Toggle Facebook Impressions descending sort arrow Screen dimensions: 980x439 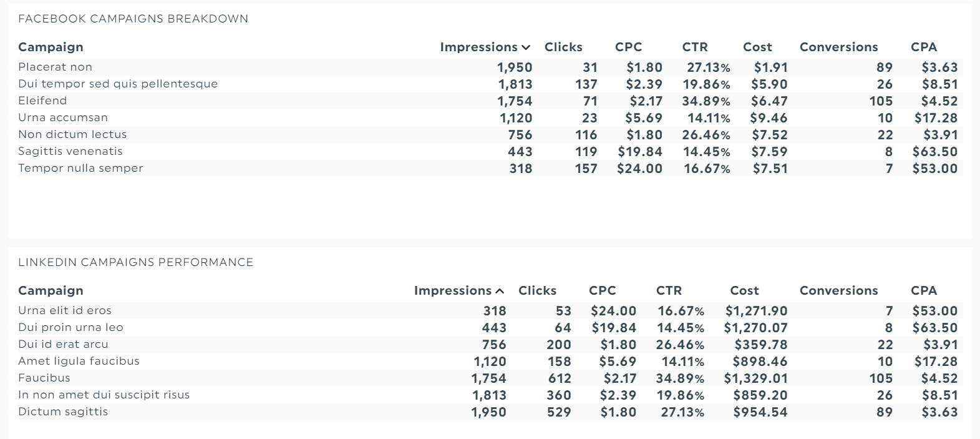coord(526,47)
